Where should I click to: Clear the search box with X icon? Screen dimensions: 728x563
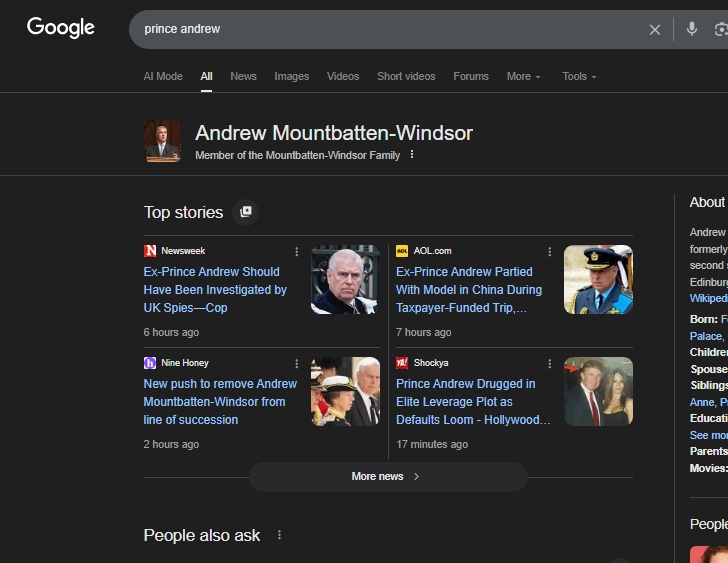655,30
